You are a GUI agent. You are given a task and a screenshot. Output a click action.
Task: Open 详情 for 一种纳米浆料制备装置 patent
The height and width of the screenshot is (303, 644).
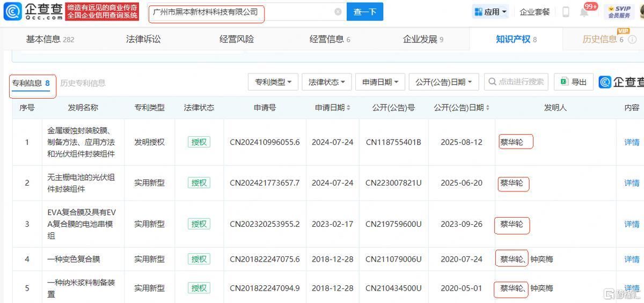632,288
